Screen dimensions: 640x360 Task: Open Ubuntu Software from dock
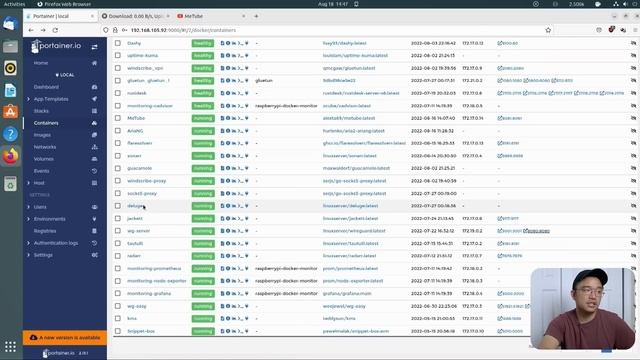pos(10,112)
